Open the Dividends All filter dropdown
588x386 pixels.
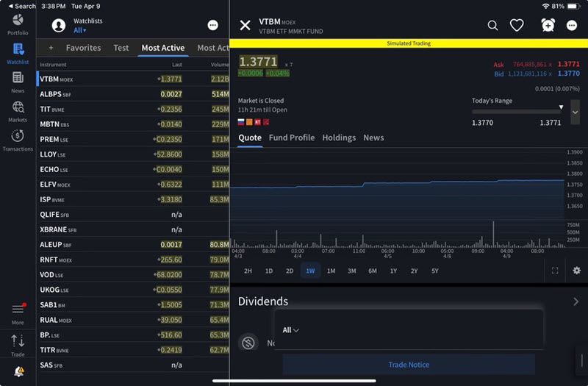290,330
